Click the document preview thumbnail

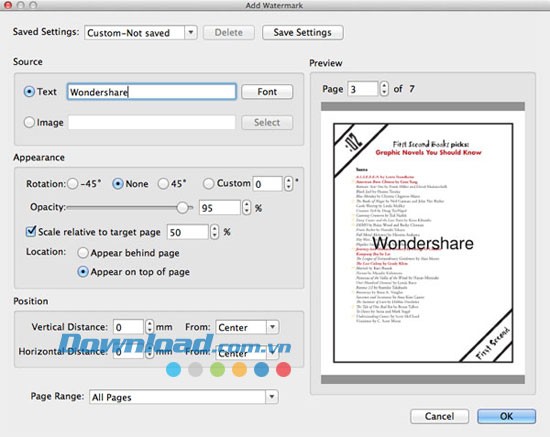click(423, 243)
